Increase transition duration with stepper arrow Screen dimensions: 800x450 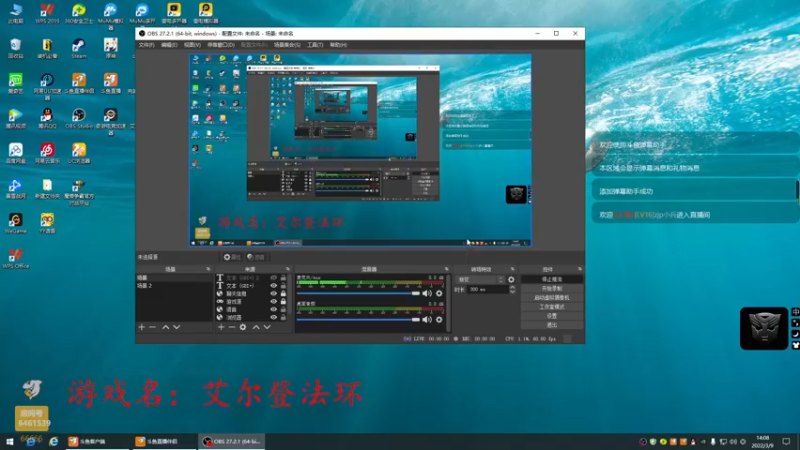pyautogui.click(x=512, y=287)
